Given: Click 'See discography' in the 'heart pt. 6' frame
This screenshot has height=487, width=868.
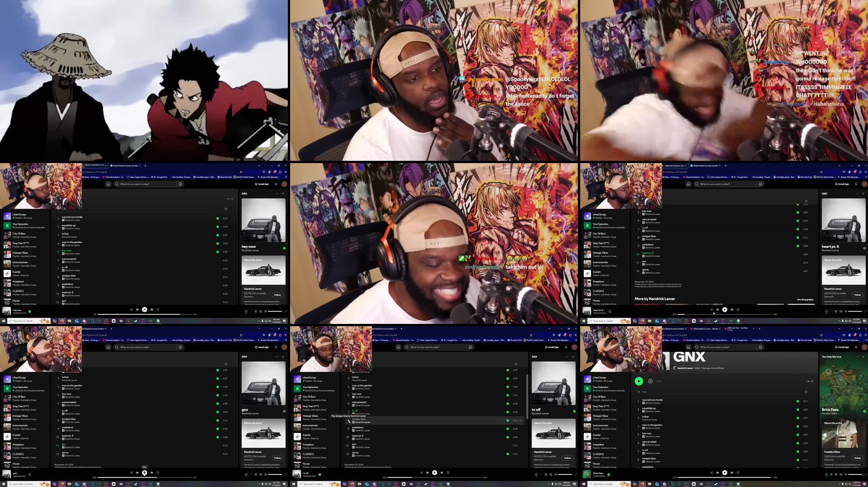Looking at the screenshot, I should point(805,299).
